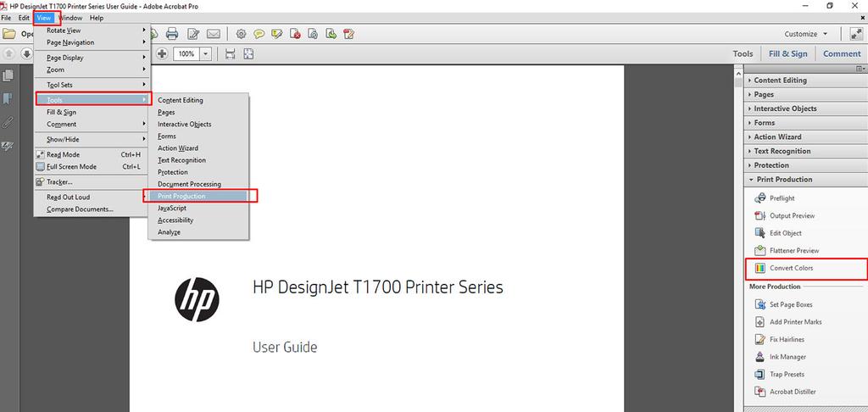Expand the Text Recognition panel section
Image resolution: width=868 pixels, height=412 pixels.
805,151
